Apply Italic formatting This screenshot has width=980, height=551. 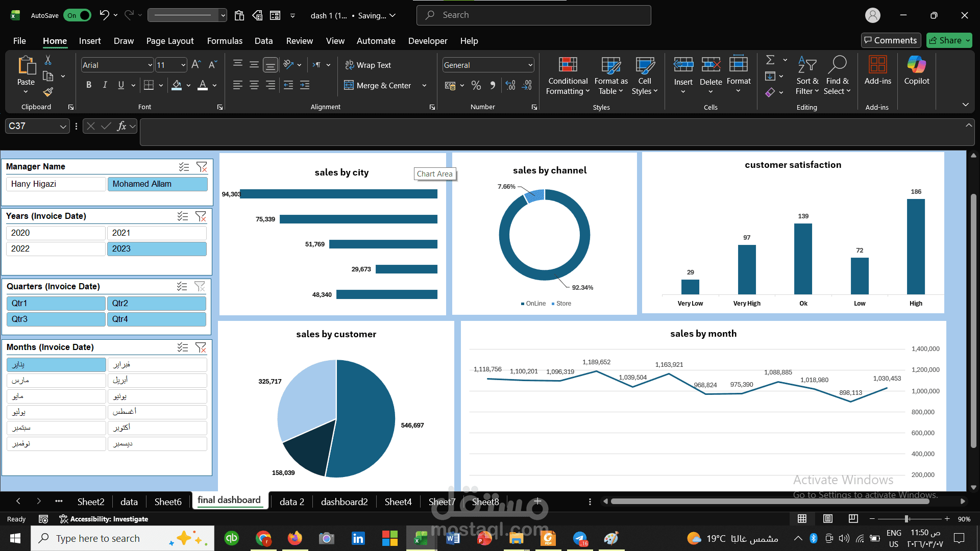point(105,85)
